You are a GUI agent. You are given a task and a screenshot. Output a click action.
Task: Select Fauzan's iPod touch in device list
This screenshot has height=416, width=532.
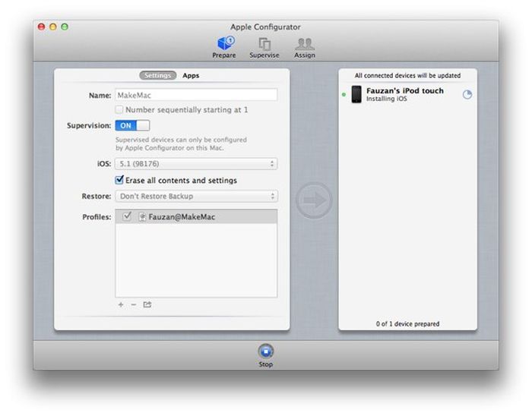click(x=404, y=95)
